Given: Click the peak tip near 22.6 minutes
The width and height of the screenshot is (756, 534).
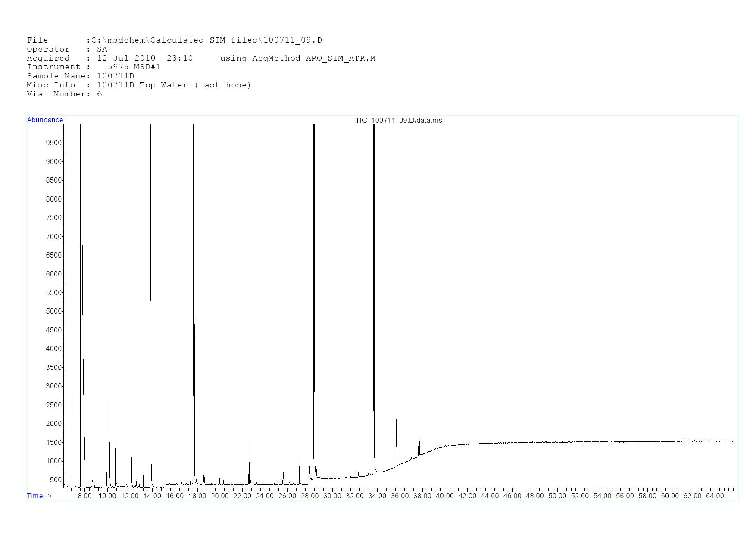Looking at the screenshot, I should 250,444.
